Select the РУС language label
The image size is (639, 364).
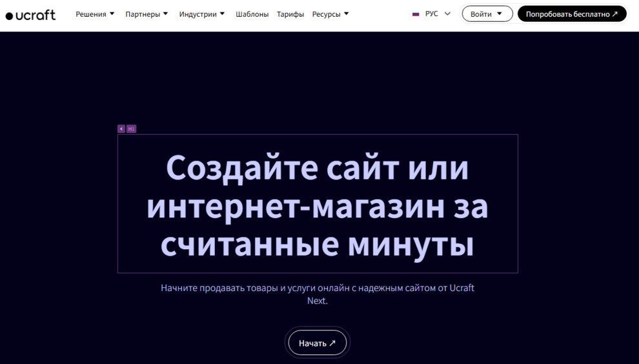431,14
